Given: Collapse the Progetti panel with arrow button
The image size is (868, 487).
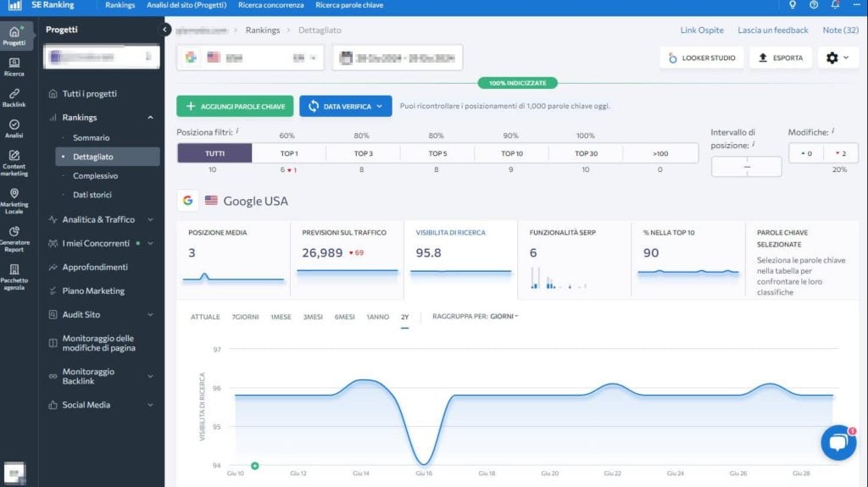Looking at the screenshot, I should [x=164, y=30].
